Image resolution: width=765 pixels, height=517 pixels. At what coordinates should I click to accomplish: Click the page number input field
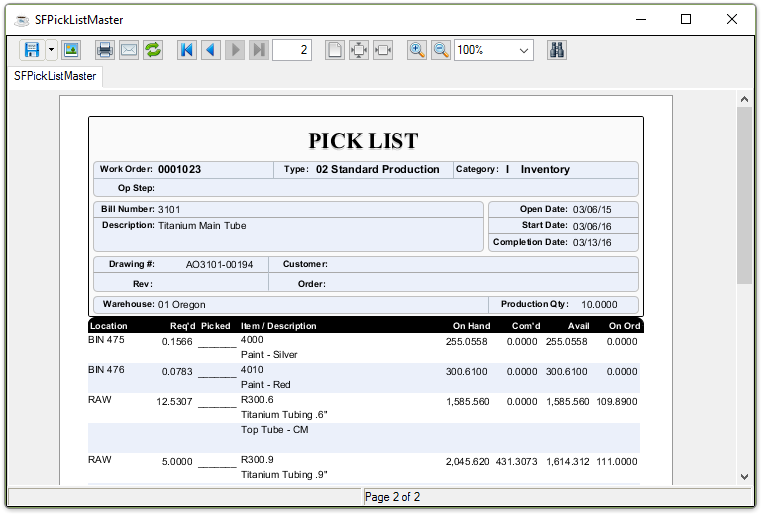[x=291, y=50]
